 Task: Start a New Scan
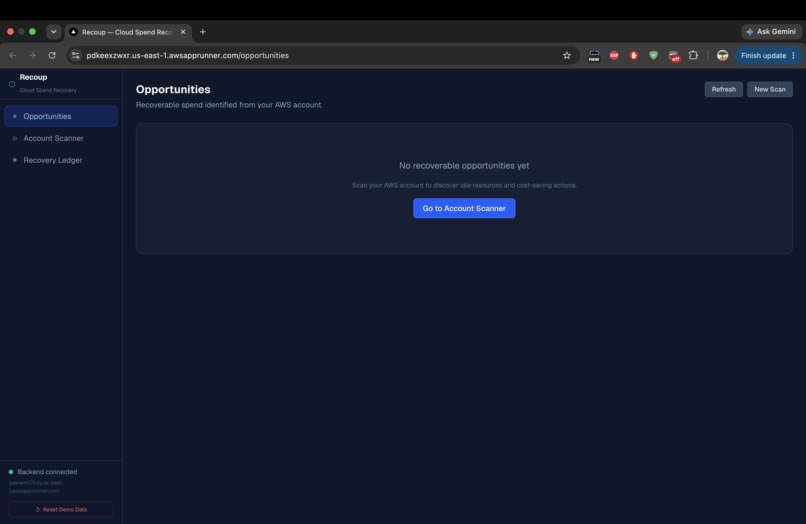pos(770,89)
